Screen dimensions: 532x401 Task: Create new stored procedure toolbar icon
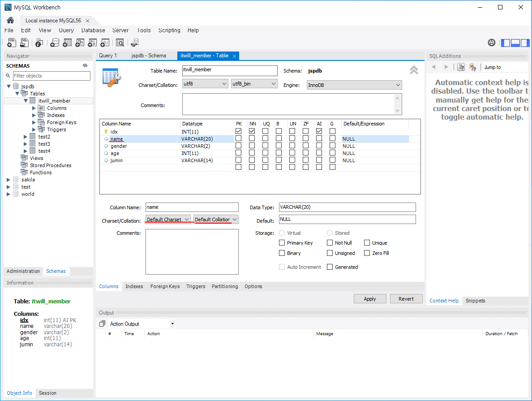pyautogui.click(x=92, y=43)
